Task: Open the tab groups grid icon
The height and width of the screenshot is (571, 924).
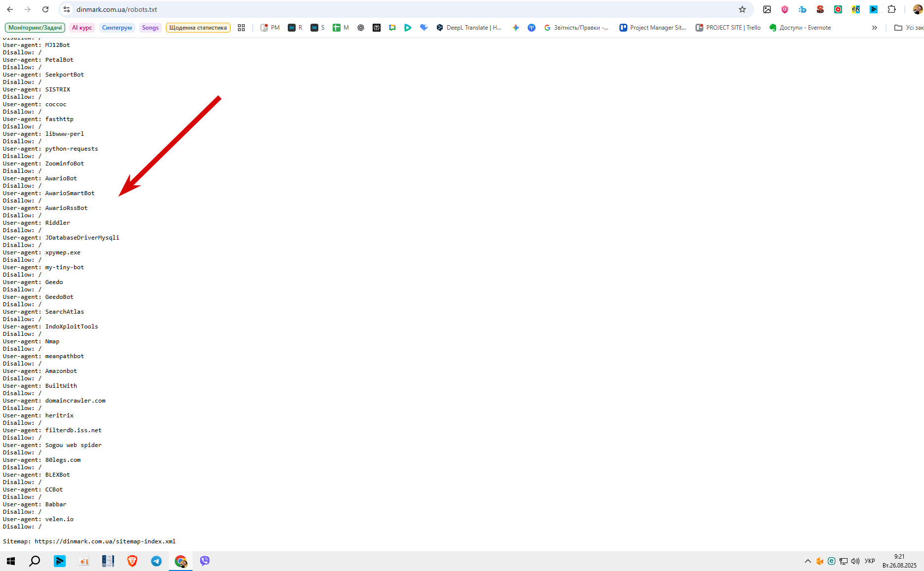Action: (x=241, y=28)
